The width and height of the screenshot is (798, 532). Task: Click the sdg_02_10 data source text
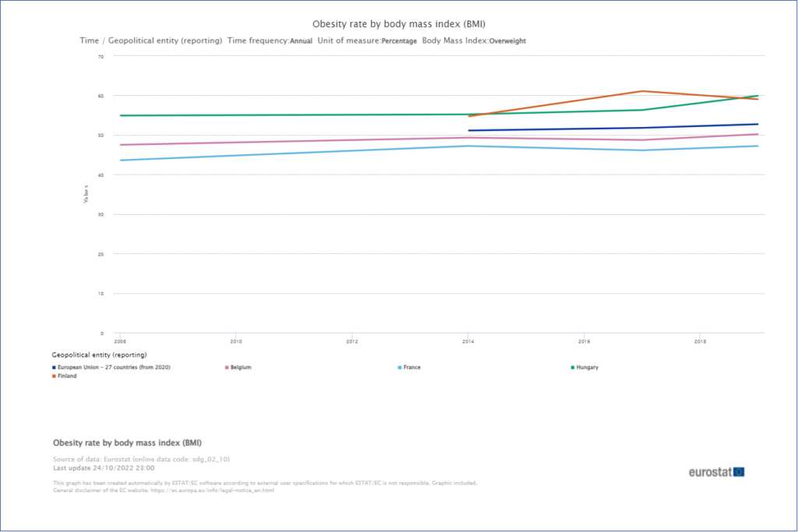pyautogui.click(x=211, y=460)
